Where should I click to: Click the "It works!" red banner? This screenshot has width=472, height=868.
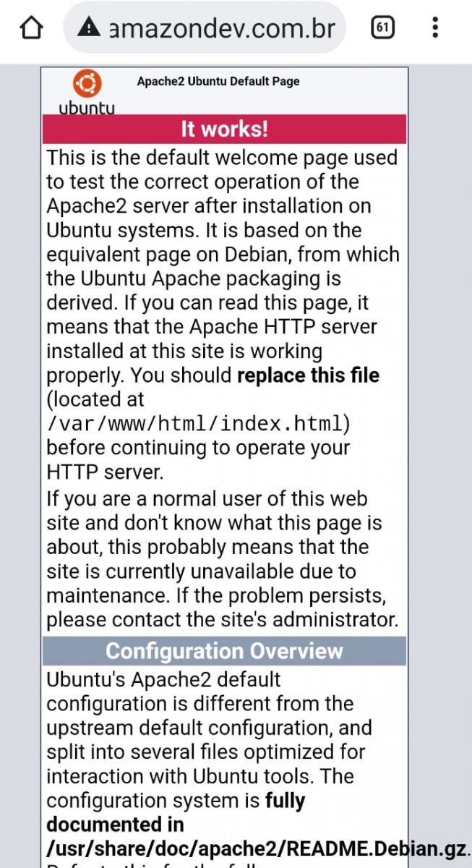click(x=224, y=129)
